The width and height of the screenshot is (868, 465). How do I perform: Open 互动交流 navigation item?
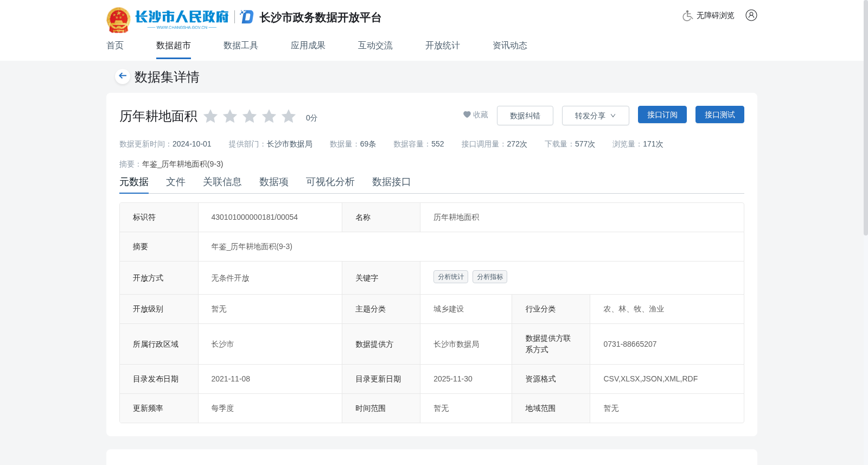(375, 46)
